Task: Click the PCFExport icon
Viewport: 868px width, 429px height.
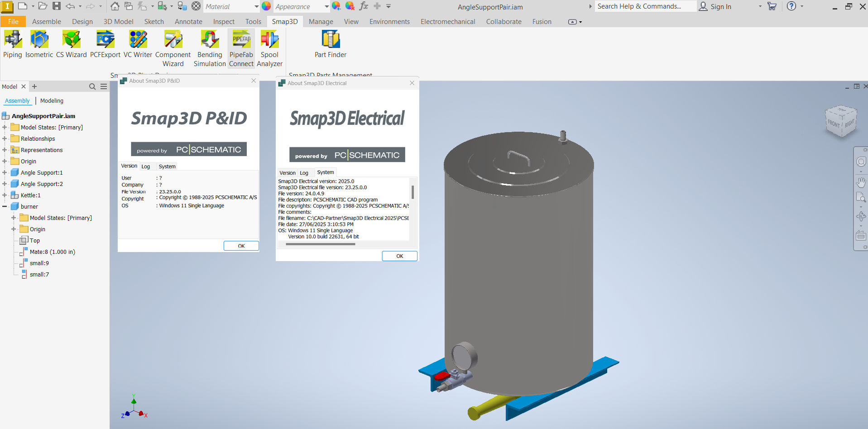Action: click(105, 44)
